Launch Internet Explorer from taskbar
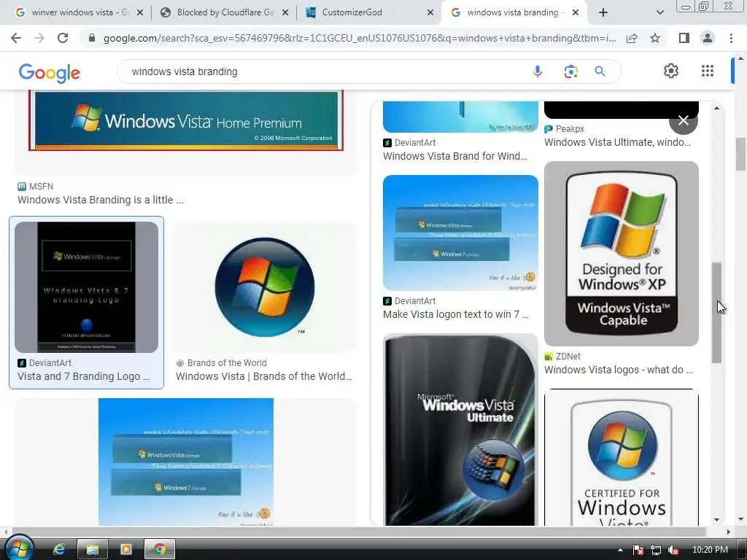Screen dimensions: 747x560 pos(58,550)
